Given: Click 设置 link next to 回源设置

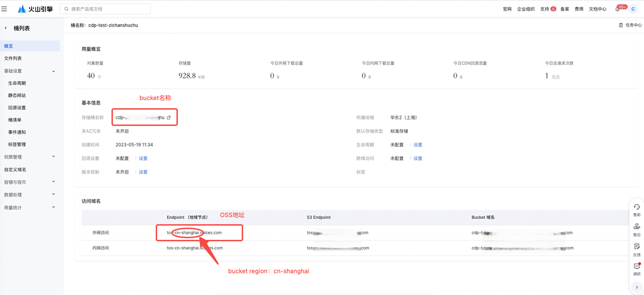Looking at the screenshot, I should [143, 158].
